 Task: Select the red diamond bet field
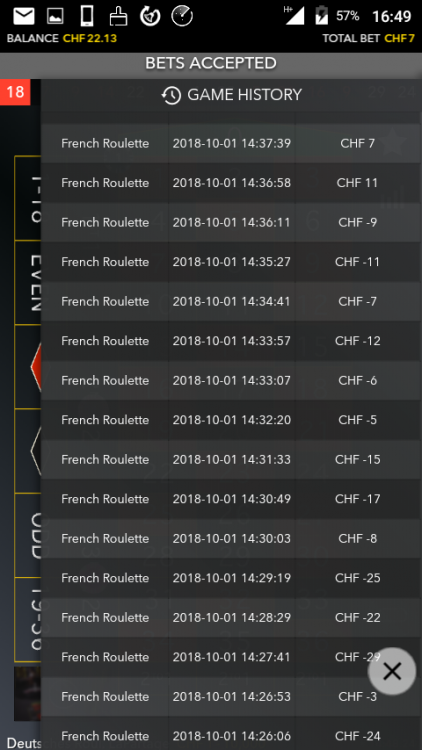[28, 367]
